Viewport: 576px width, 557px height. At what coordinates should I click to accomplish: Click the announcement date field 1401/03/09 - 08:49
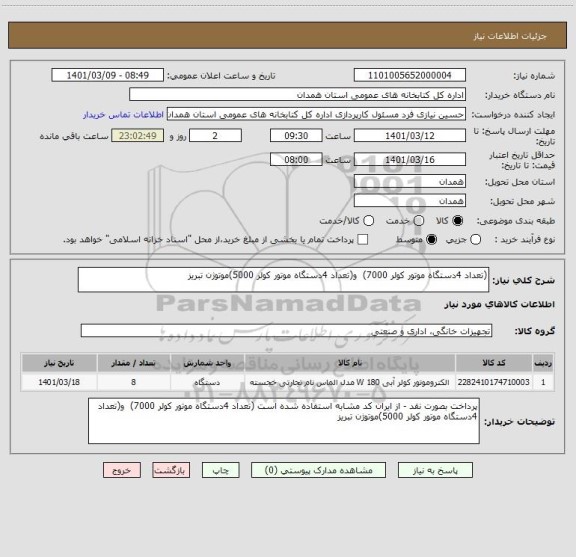coord(108,75)
